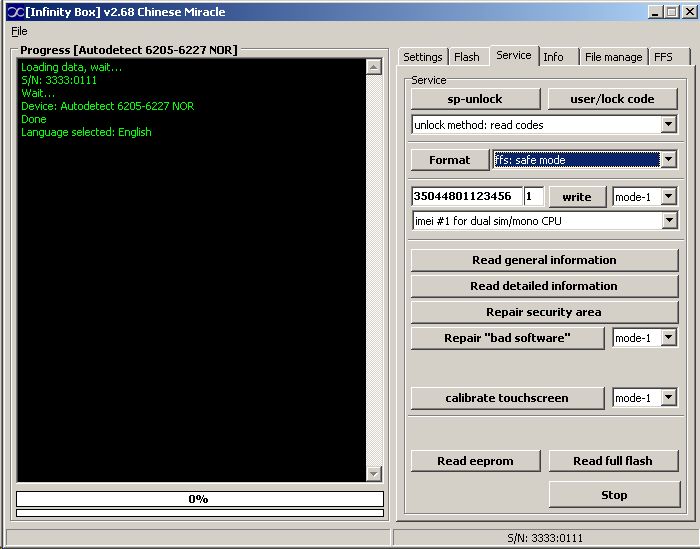Expand mode dropdown beside calibrate touchscreen
Image resolution: width=700 pixels, height=549 pixels.
point(668,397)
